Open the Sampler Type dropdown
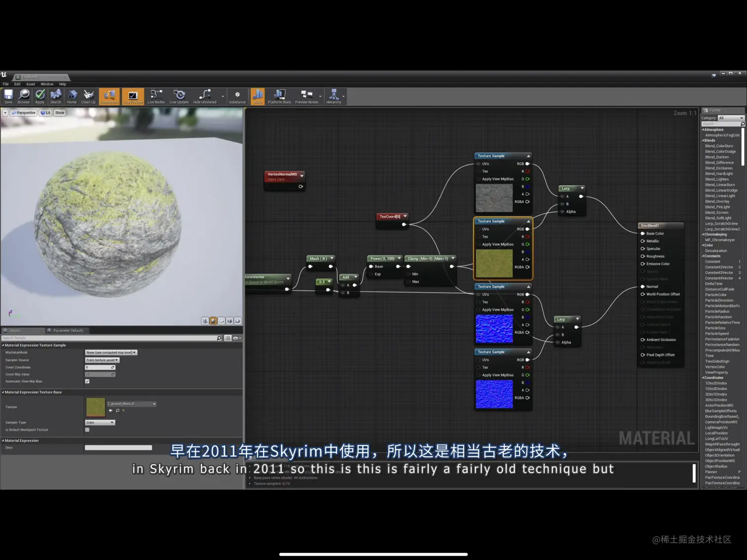This screenshot has height=560, width=747. [100, 423]
